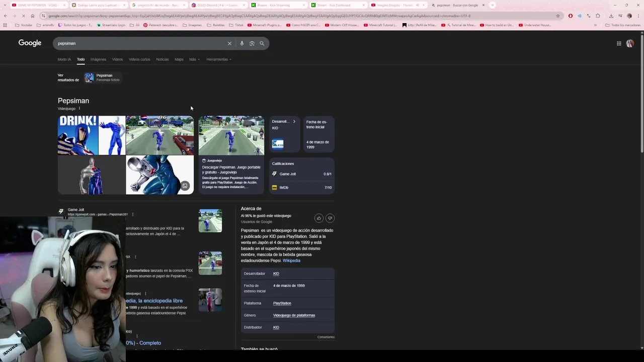Select the Videos search tab
The image size is (644, 362).
117,59
